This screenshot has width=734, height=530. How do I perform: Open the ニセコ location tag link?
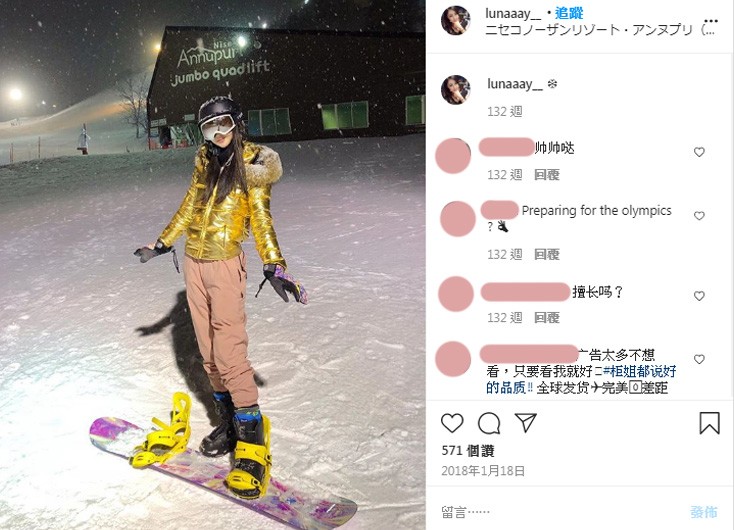point(600,30)
